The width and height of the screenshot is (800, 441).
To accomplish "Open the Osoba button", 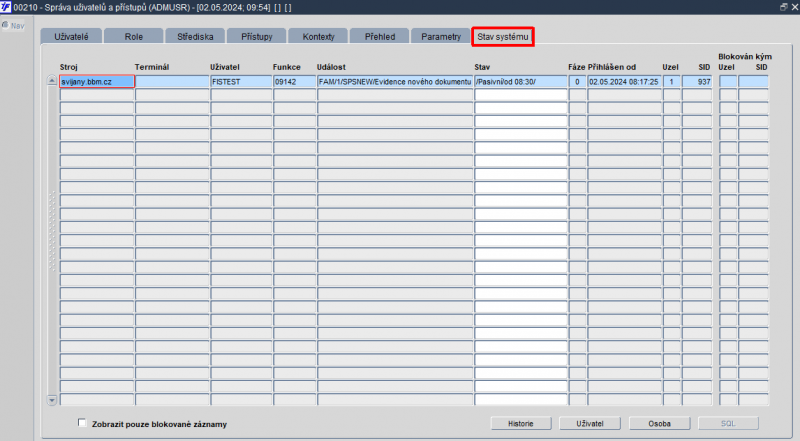I will pos(659,424).
